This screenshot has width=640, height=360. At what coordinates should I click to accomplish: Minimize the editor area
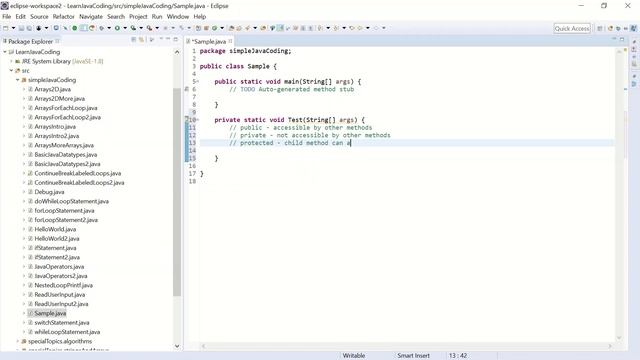[x=613, y=39]
